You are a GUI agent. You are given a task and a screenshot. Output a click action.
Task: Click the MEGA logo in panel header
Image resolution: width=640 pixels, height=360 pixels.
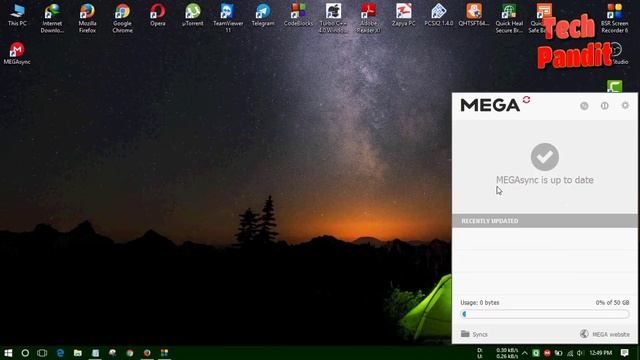point(490,105)
